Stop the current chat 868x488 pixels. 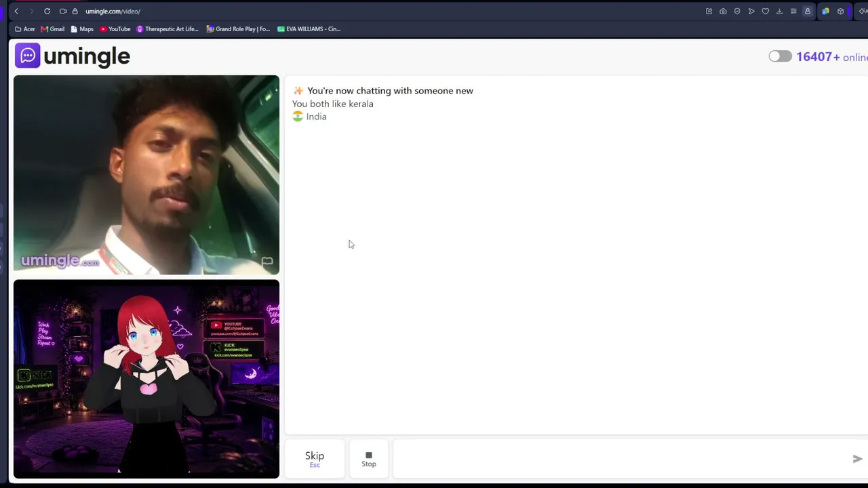point(369,459)
